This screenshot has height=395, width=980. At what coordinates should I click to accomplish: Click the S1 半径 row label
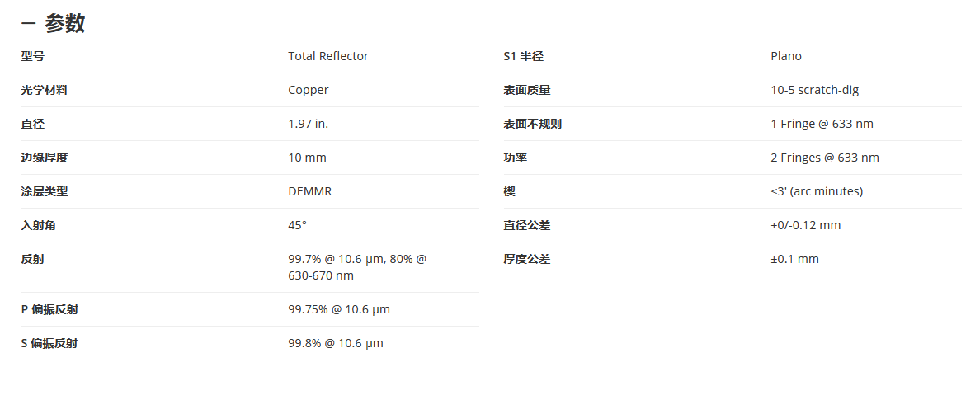[x=523, y=56]
